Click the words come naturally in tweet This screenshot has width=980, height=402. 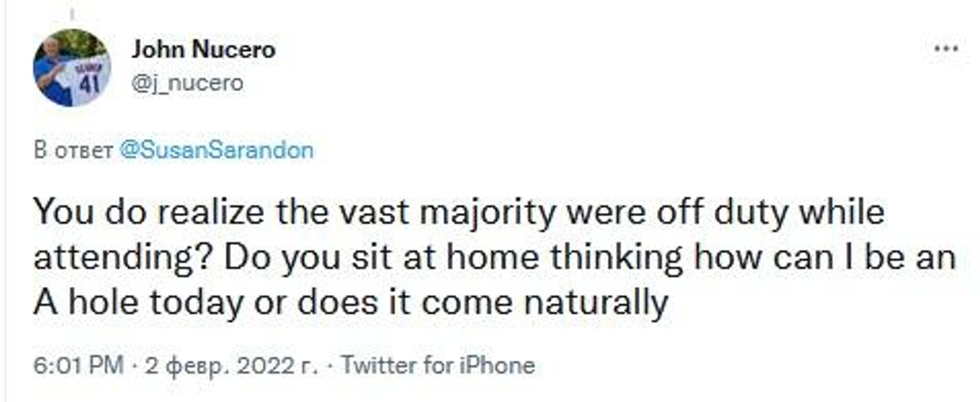click(x=545, y=303)
